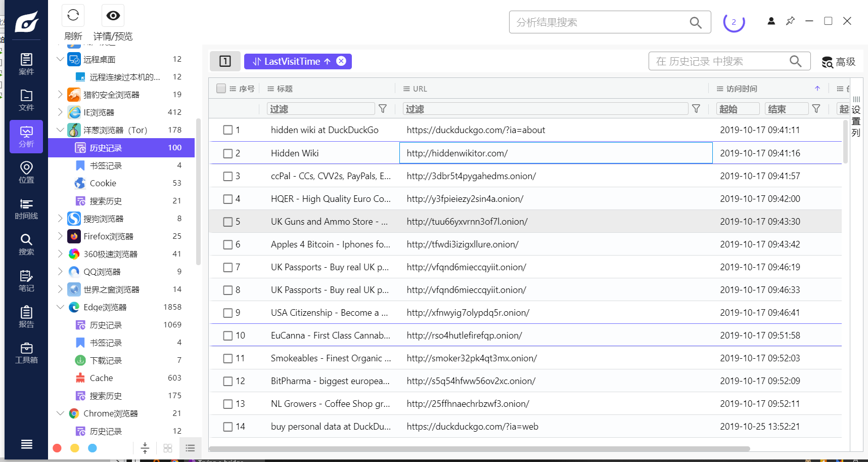Screen dimensions: 868x462
Task: Check row 12 BitPharma checkbox
Action: (x=228, y=381)
